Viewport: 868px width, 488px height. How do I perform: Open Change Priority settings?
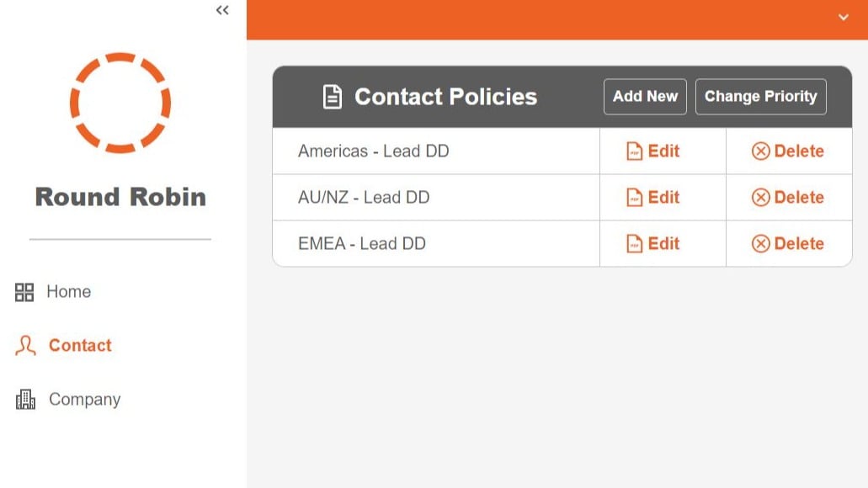coord(760,96)
